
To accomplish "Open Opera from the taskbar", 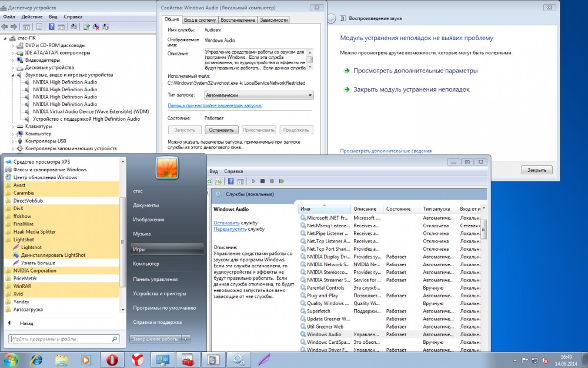I will click(111, 359).
